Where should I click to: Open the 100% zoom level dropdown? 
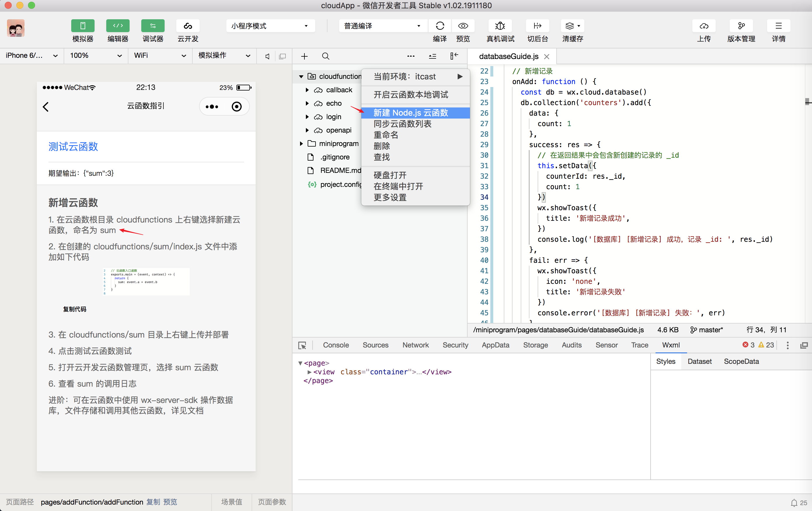point(96,56)
